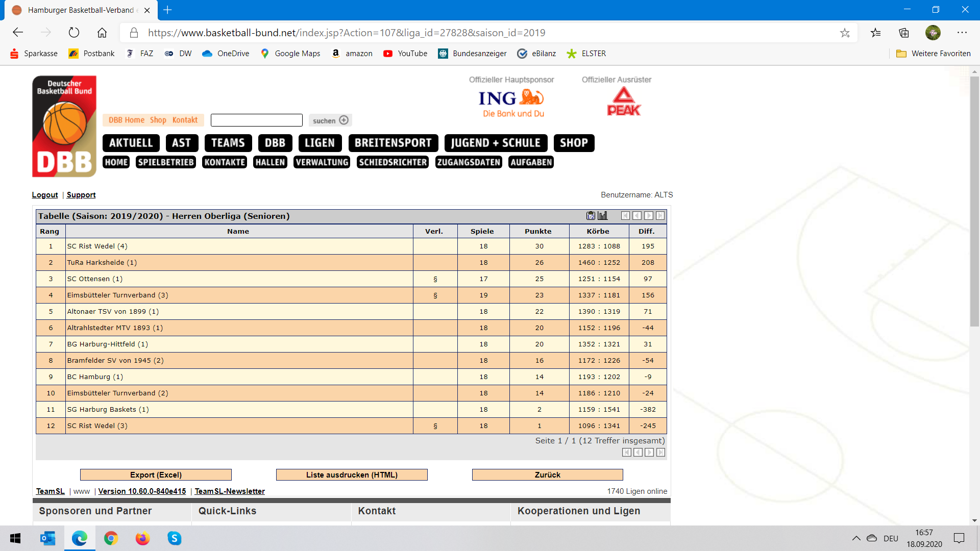Click last page arrow below the table
Viewport: 980px width, 551px height.
click(x=660, y=453)
